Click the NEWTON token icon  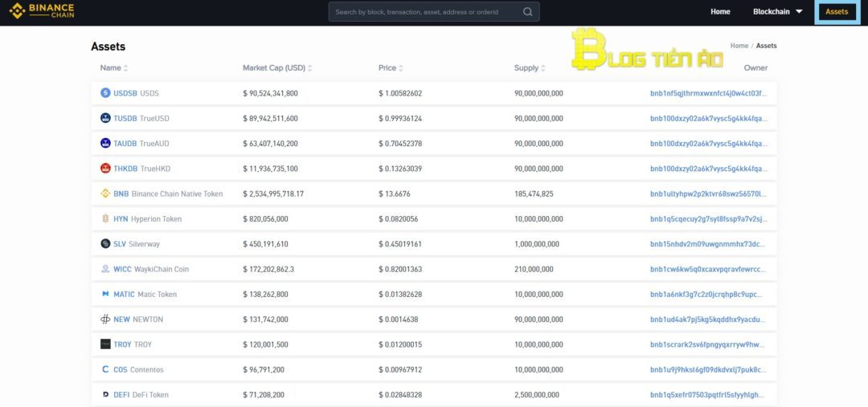pos(105,319)
